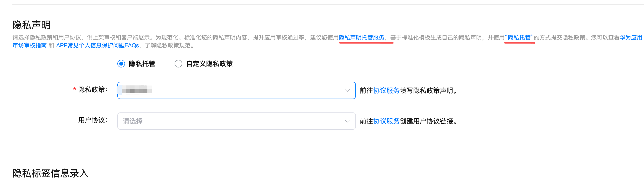This screenshot has width=644, height=178.
Task: Click 协议服务 link beside 隐私政策 field
Action: pyautogui.click(x=386, y=90)
